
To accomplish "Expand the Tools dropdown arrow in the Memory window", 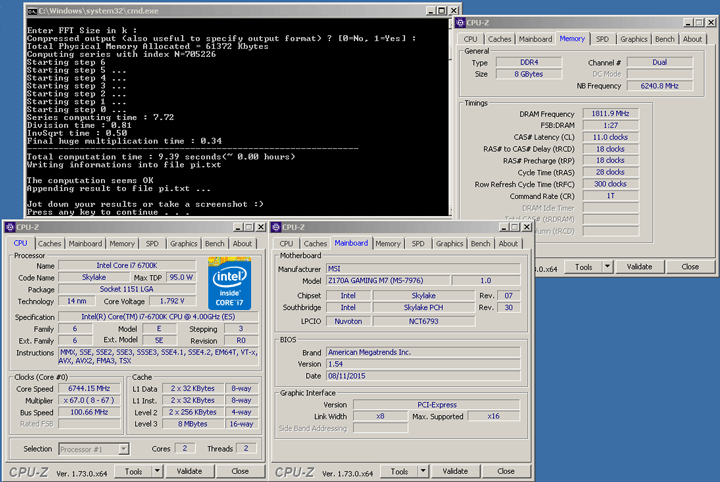I will (x=605, y=267).
